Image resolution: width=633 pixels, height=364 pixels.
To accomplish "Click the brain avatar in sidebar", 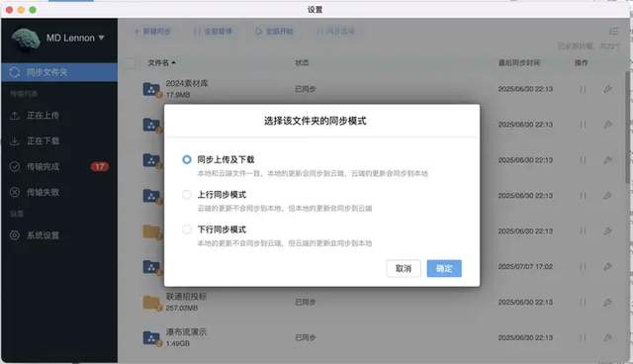I will coord(26,40).
